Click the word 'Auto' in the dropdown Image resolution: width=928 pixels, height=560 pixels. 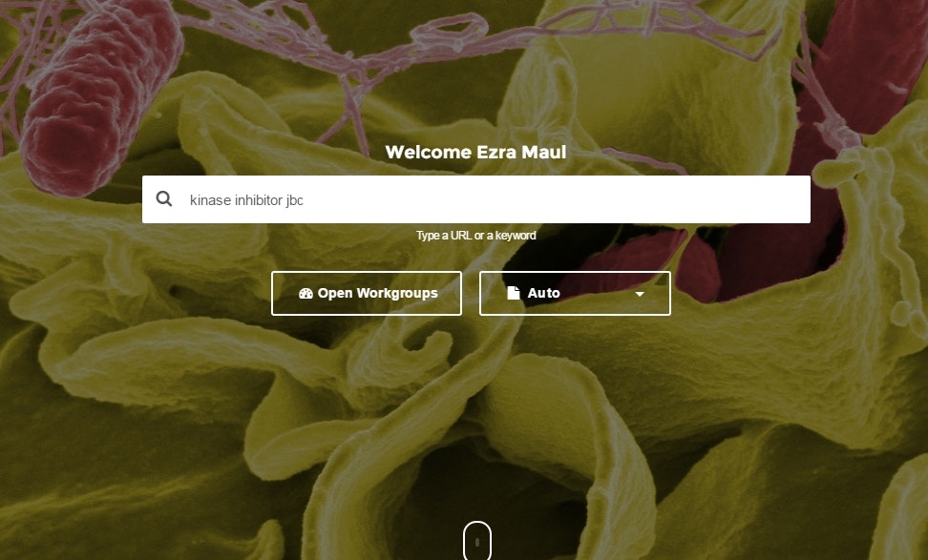click(x=543, y=293)
